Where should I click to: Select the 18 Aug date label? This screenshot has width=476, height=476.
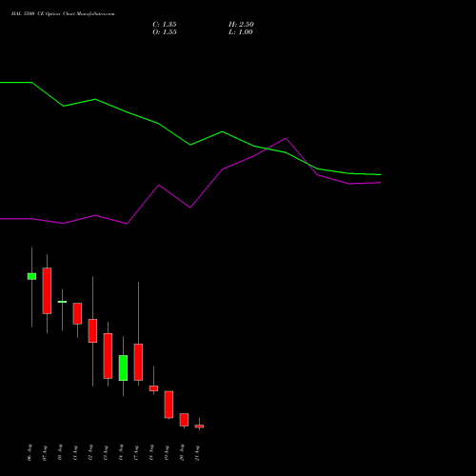(151, 452)
